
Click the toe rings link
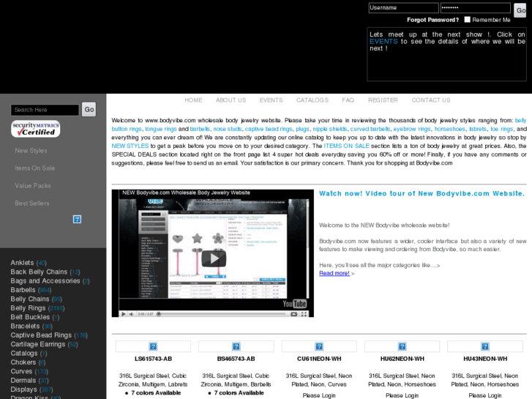pos(501,129)
